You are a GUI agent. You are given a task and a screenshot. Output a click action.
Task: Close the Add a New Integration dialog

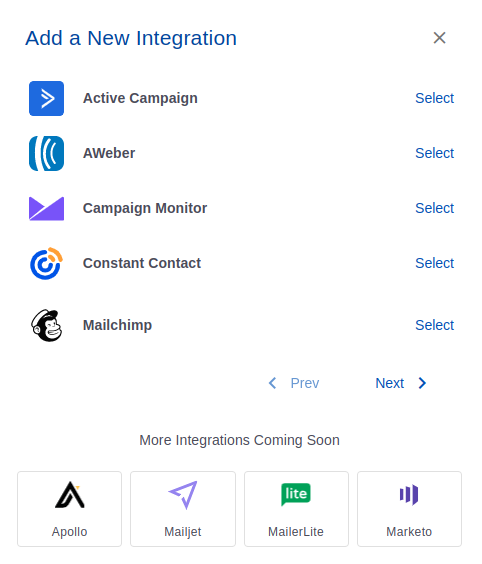[439, 38]
